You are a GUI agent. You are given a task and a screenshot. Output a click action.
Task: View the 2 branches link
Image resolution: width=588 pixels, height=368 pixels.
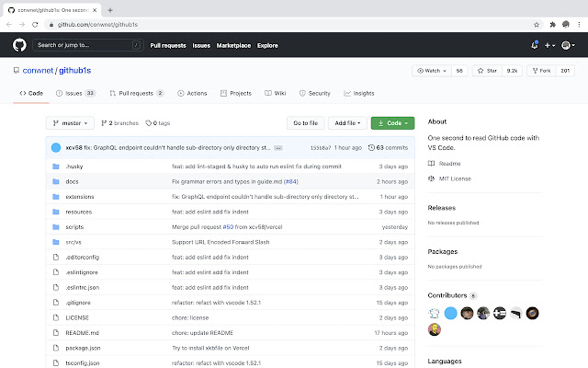(120, 123)
